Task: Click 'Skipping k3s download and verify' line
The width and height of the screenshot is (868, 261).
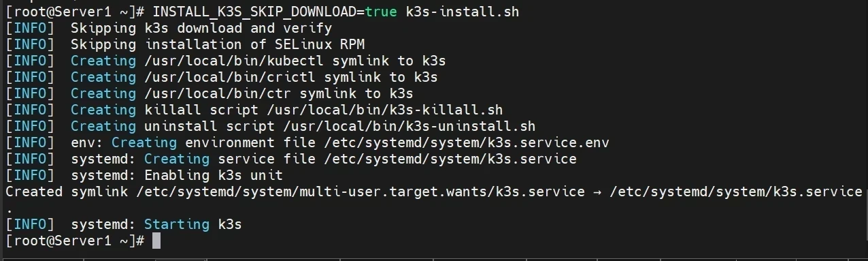Action: (x=201, y=28)
